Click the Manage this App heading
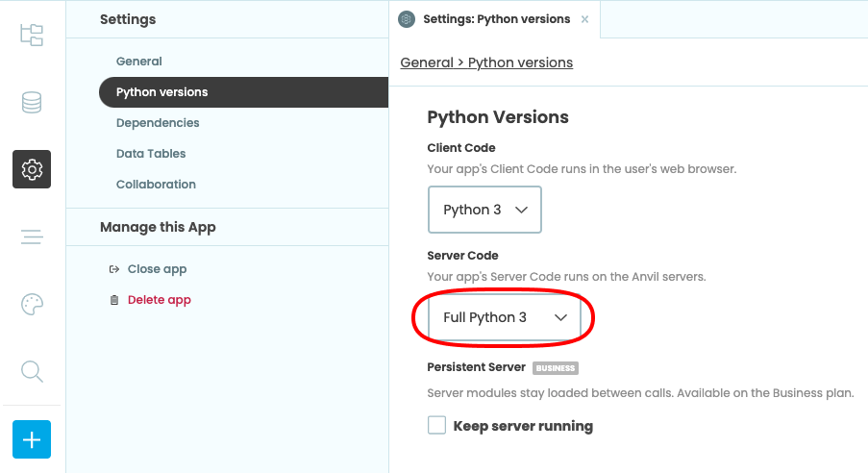 pyautogui.click(x=158, y=227)
